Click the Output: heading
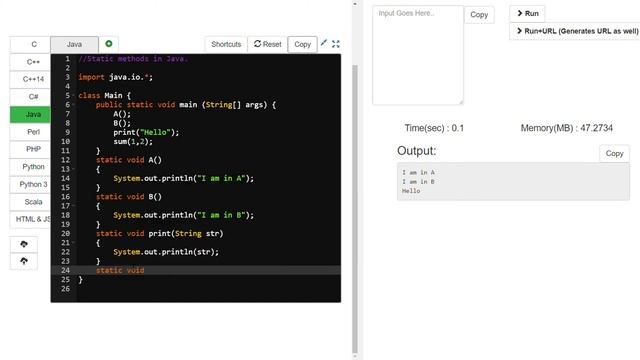 pos(417,151)
